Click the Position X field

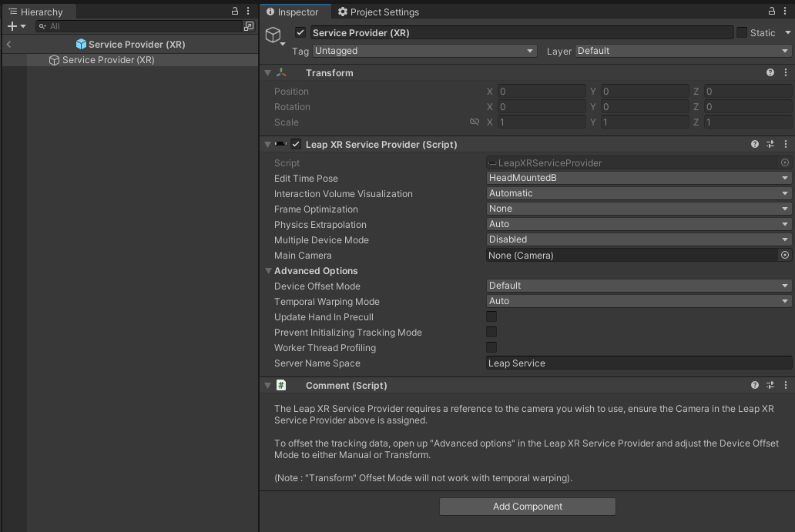(x=542, y=91)
